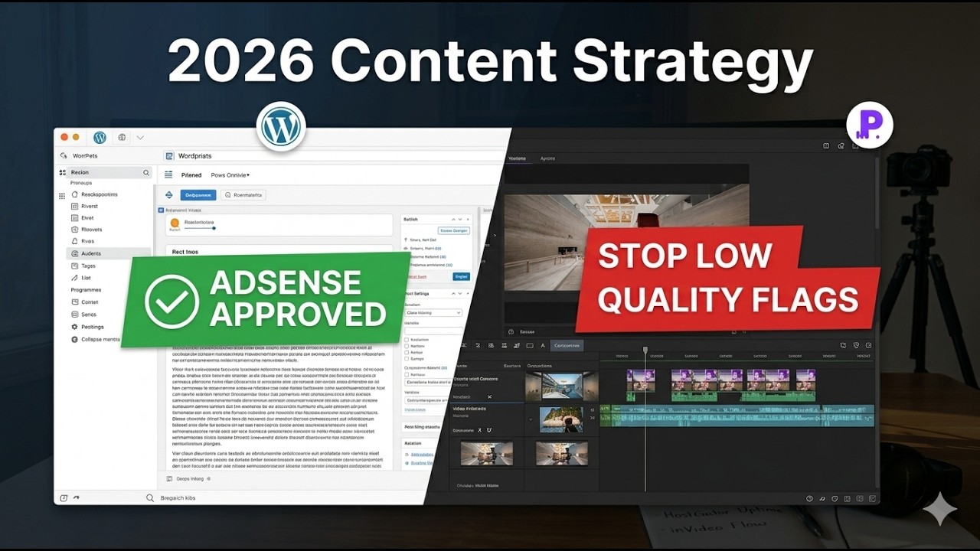
Task: Select the Elvet sidebar item
Action: [82, 218]
